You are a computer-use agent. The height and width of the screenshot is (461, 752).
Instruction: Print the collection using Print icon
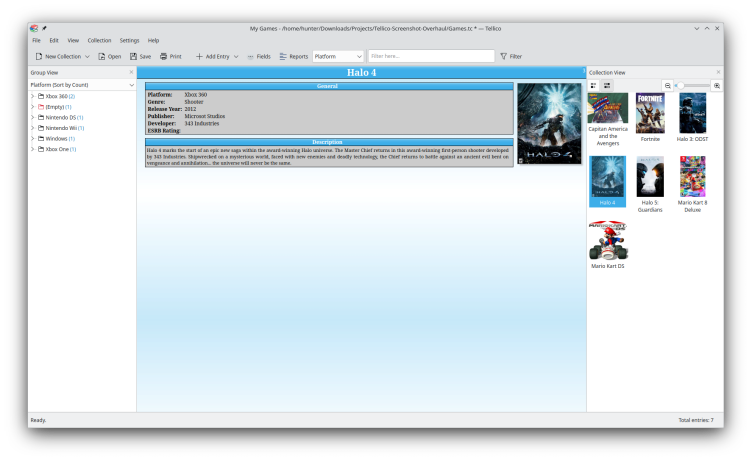coord(164,56)
